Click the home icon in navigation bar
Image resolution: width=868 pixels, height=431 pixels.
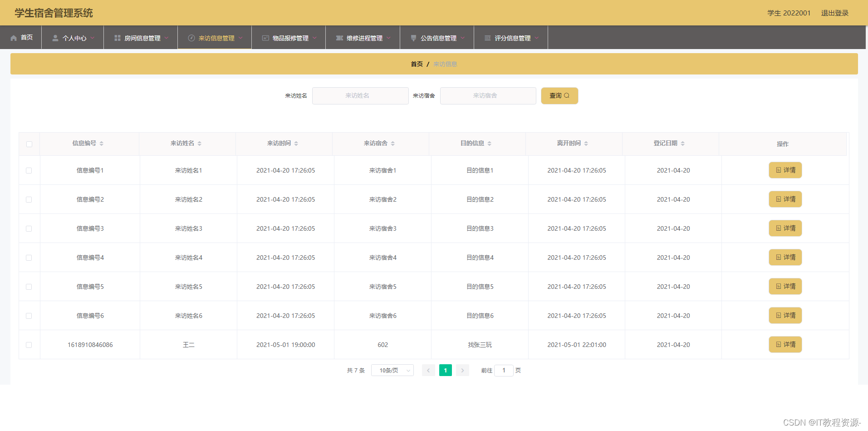[x=14, y=38]
